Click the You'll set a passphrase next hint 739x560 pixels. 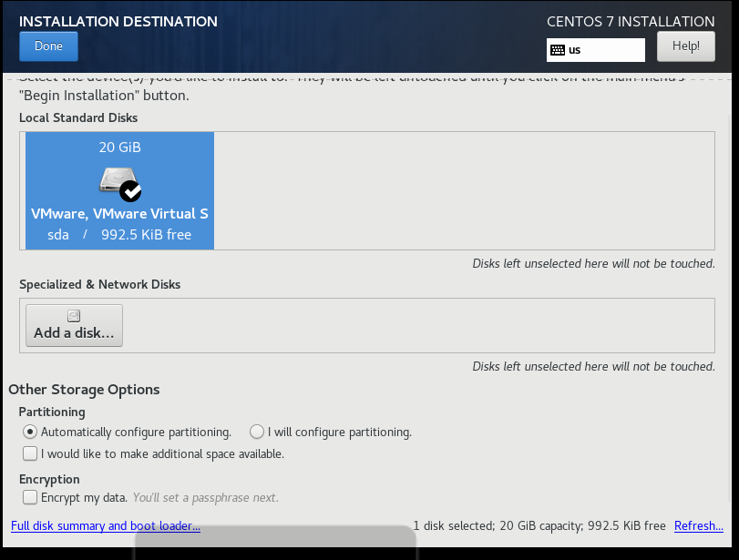[206, 497]
